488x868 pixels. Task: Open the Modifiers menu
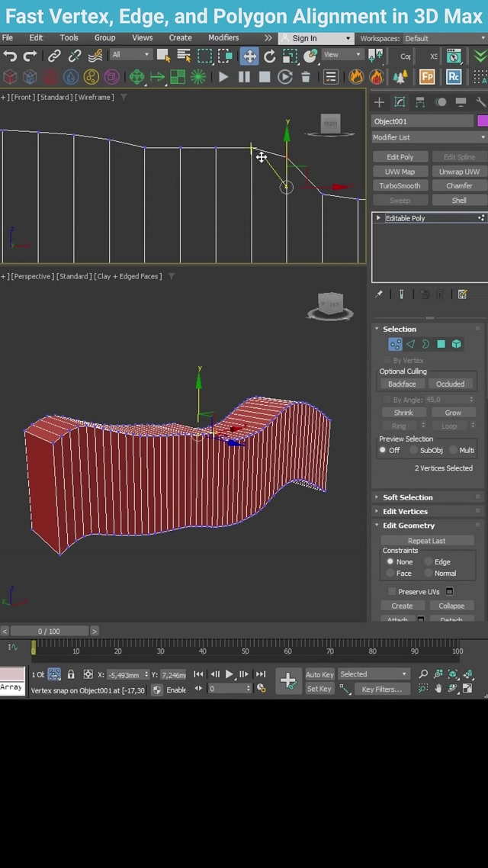pos(223,38)
